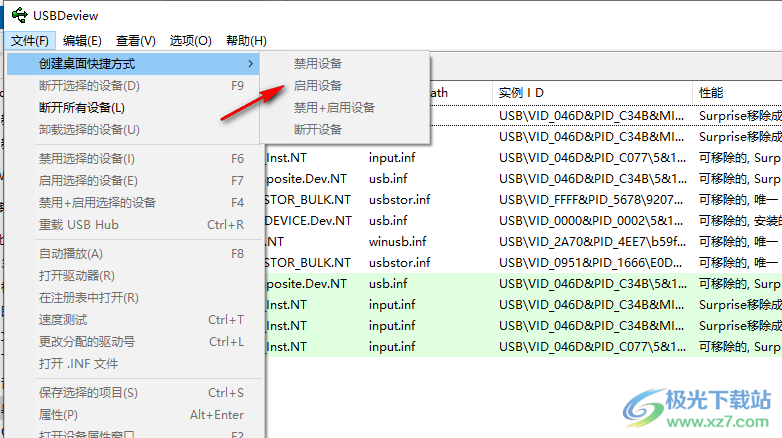Select 保存选择的项目(S) menu entry

click(x=133, y=393)
